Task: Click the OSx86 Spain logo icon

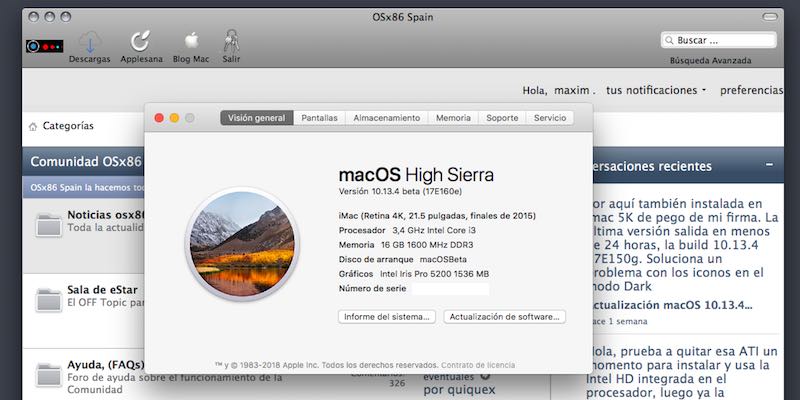Action: tap(45, 46)
